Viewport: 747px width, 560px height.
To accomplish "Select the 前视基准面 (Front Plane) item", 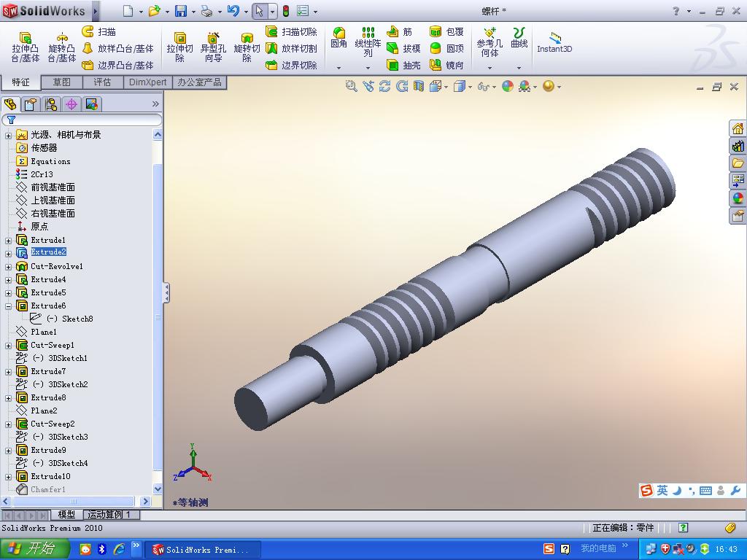I will [x=53, y=187].
